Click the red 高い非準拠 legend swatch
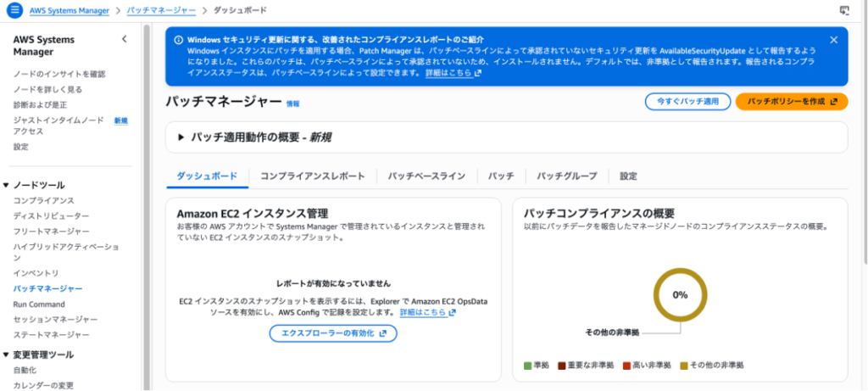 [626, 366]
